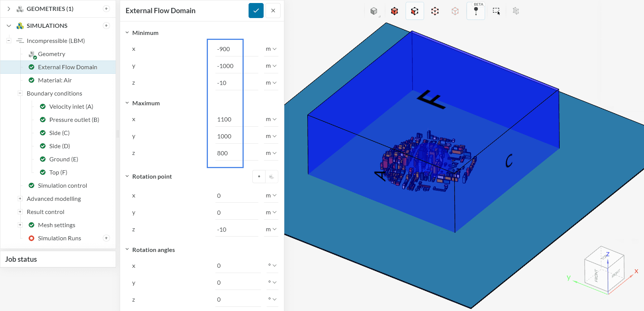This screenshot has height=311, width=644.
Task: Select Simulation control in the tree
Action: click(x=62, y=185)
